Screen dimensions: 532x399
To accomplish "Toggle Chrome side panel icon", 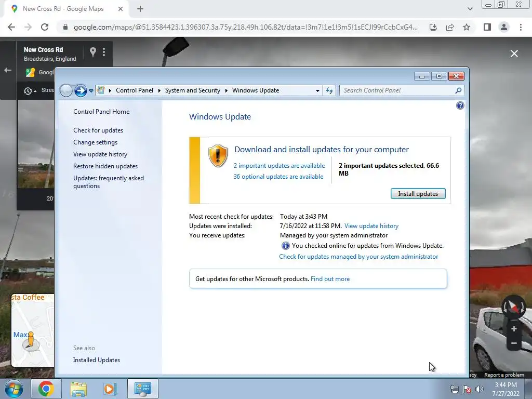I will [487, 27].
